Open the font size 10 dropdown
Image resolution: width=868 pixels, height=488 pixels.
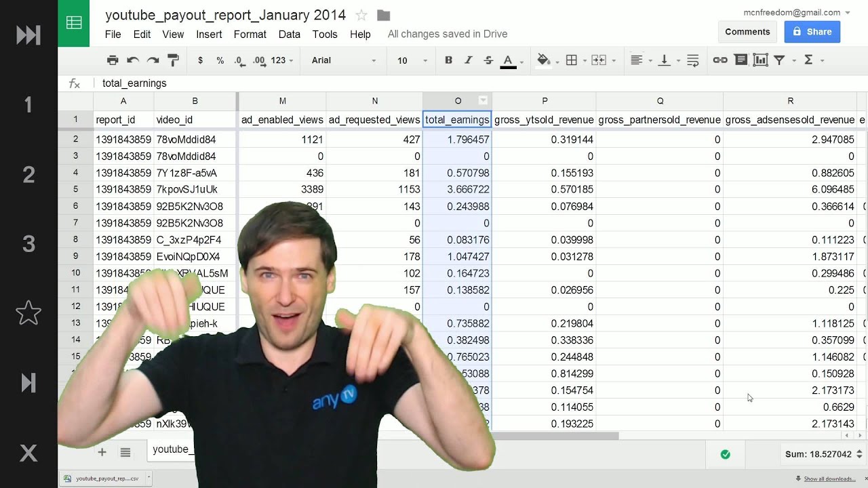point(412,60)
